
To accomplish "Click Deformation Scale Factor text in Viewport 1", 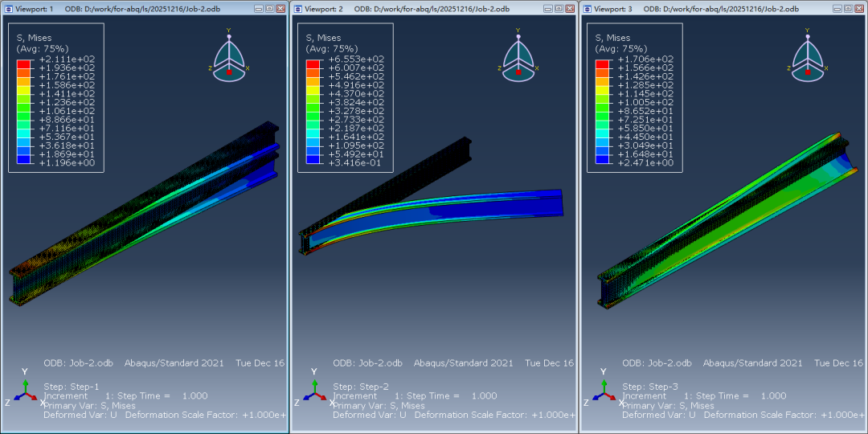I will tap(205, 415).
